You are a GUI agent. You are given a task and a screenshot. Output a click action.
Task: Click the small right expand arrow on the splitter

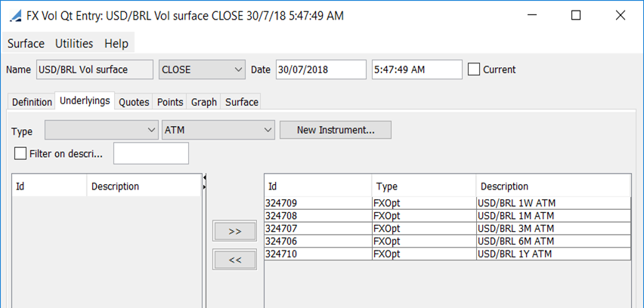tap(205, 187)
